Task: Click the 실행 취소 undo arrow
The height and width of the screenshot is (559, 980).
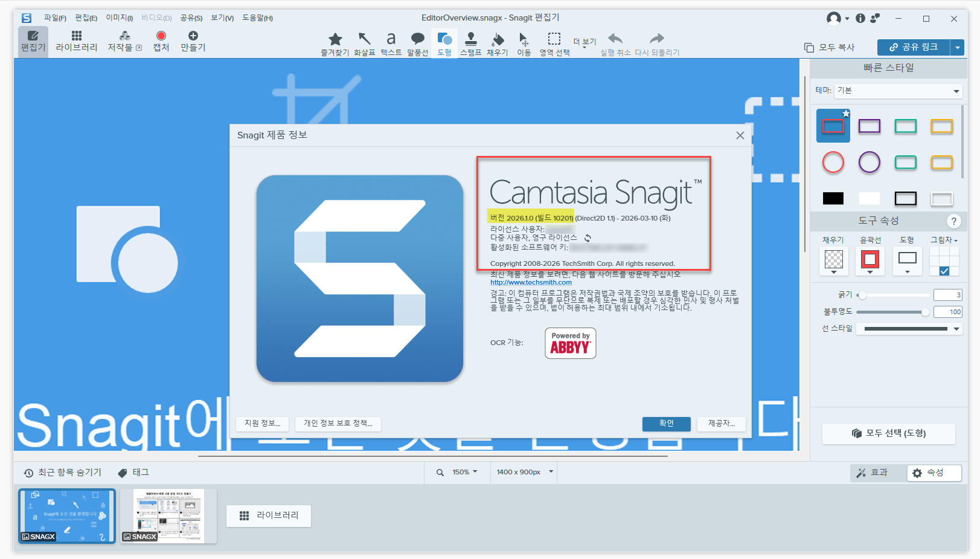Action: tap(615, 44)
